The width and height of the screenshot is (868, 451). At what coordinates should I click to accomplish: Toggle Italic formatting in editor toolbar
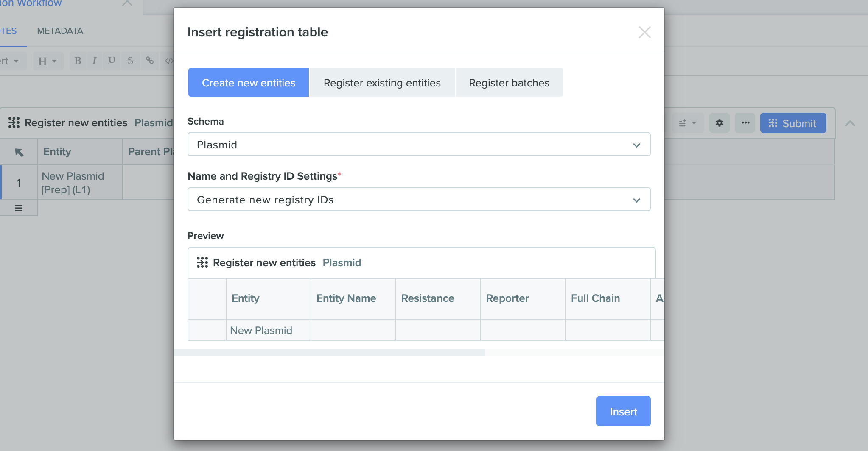[x=94, y=61]
